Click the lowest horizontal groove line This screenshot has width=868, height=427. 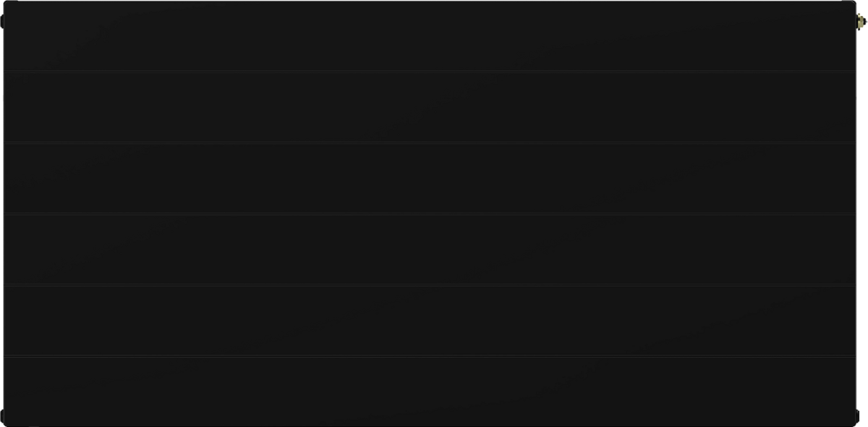pos(434,356)
